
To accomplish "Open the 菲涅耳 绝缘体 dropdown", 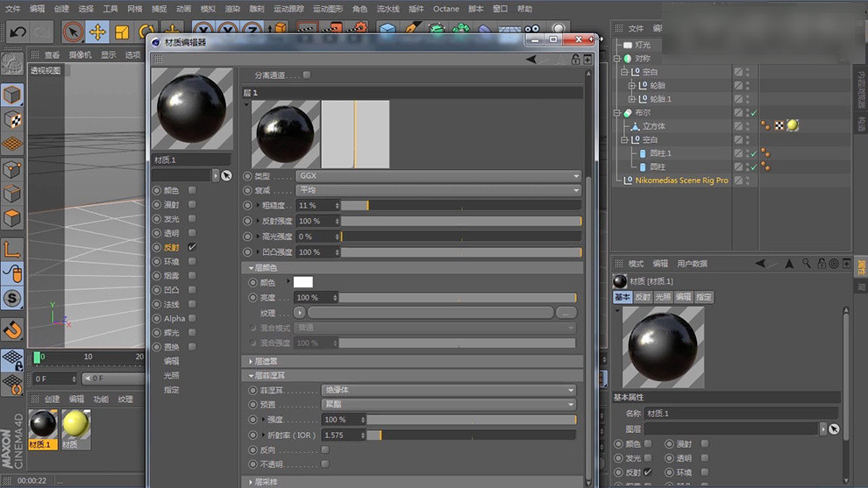I will pos(449,390).
